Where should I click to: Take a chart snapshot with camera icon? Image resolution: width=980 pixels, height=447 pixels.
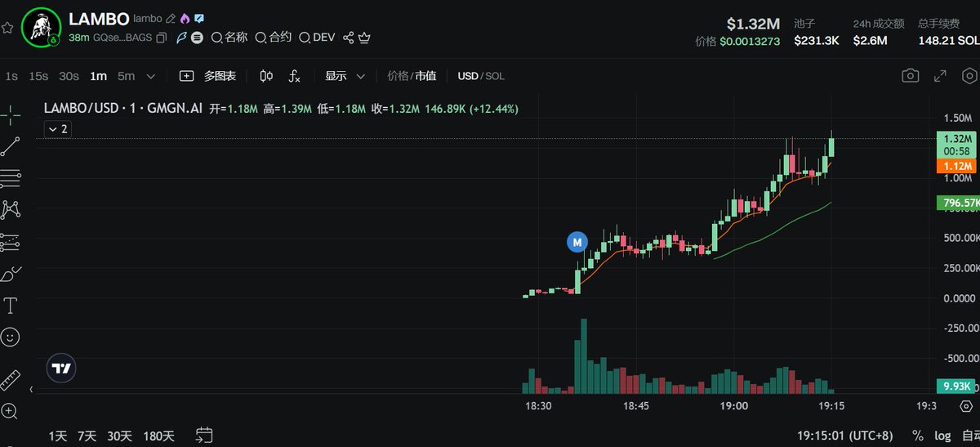(x=910, y=76)
